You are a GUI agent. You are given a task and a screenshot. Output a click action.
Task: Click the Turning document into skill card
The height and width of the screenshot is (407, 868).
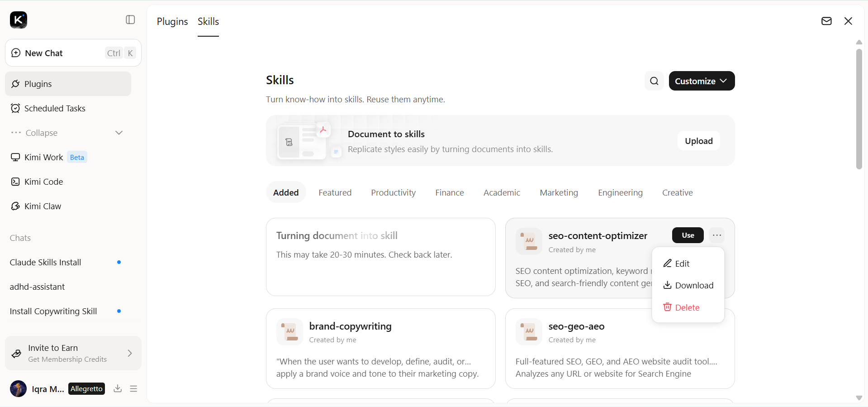click(381, 257)
